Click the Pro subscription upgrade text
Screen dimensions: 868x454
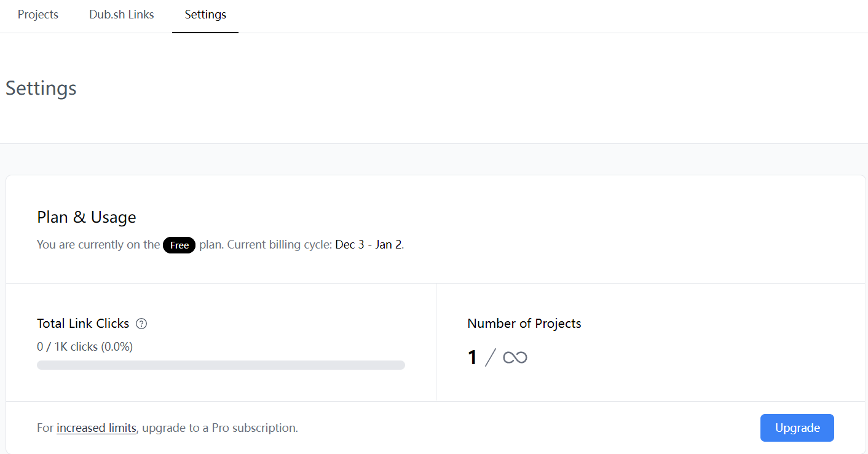[x=220, y=428]
